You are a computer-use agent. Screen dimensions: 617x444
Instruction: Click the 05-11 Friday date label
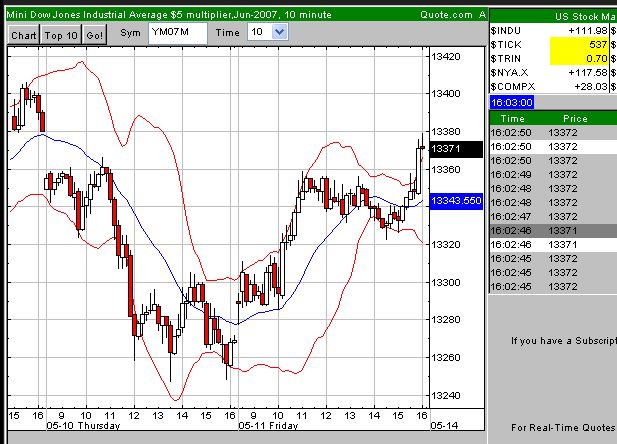tap(265, 425)
